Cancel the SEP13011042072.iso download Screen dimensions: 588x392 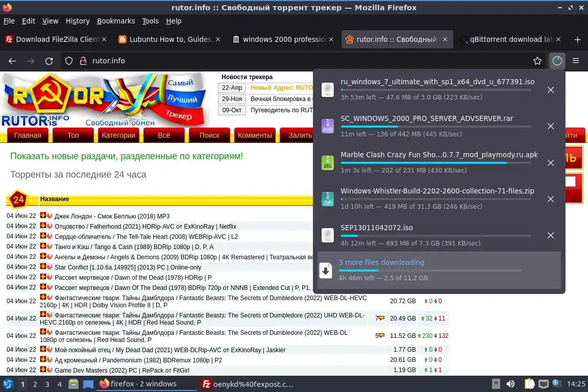click(x=551, y=235)
